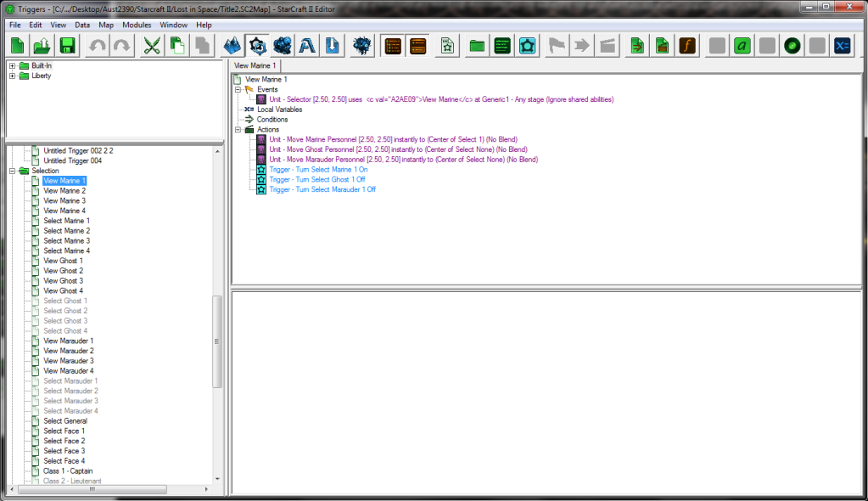
Task: Select the disabled Select Ghost 1 trigger
Action: click(x=65, y=301)
